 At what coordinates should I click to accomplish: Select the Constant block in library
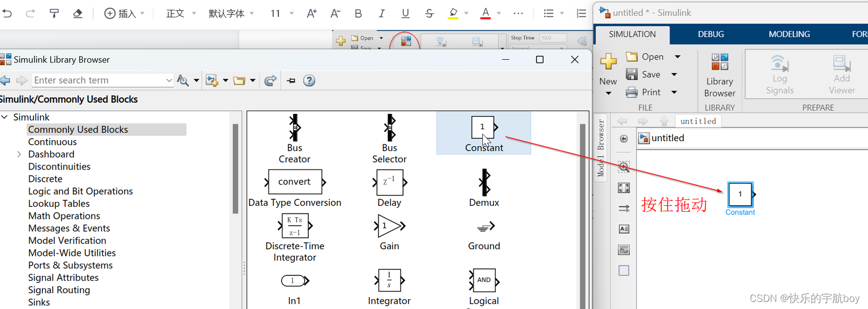484,134
